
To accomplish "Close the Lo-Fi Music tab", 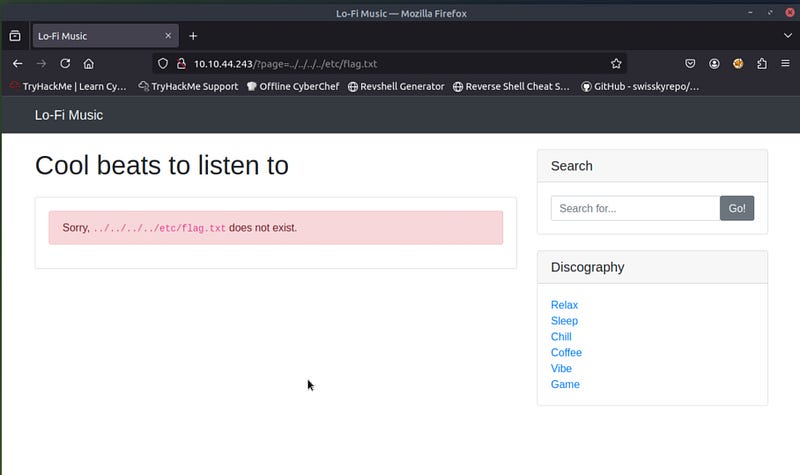I will [x=166, y=36].
